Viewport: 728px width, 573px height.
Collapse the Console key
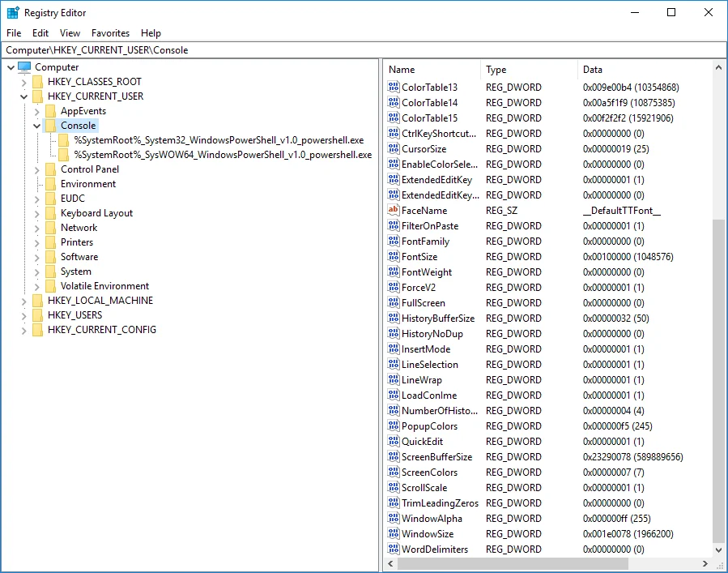(x=36, y=126)
